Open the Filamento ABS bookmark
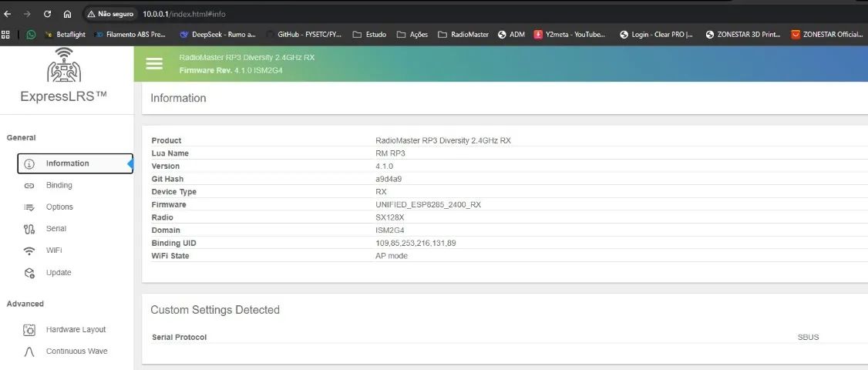Screen dimensions: 868x370 (130, 35)
